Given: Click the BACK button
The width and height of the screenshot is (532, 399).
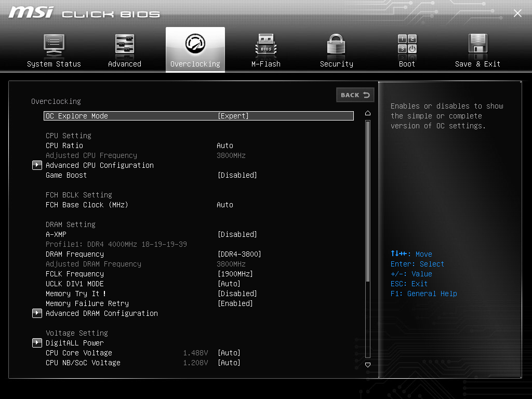Looking at the screenshot, I should click(355, 95).
